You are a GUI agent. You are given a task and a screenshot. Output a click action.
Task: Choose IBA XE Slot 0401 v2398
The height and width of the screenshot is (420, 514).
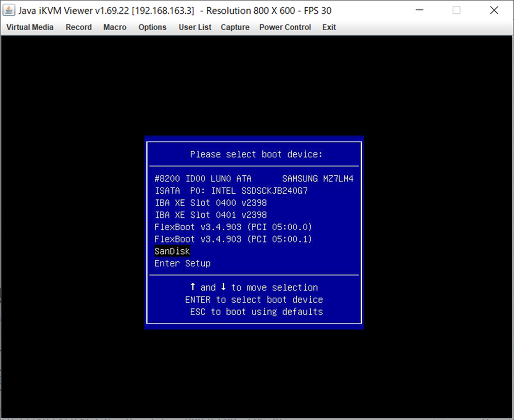[x=211, y=215]
